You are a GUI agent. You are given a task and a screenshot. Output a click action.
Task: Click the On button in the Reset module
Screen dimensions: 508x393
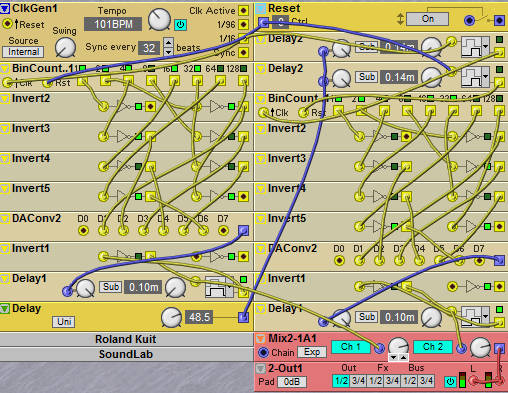427,19
